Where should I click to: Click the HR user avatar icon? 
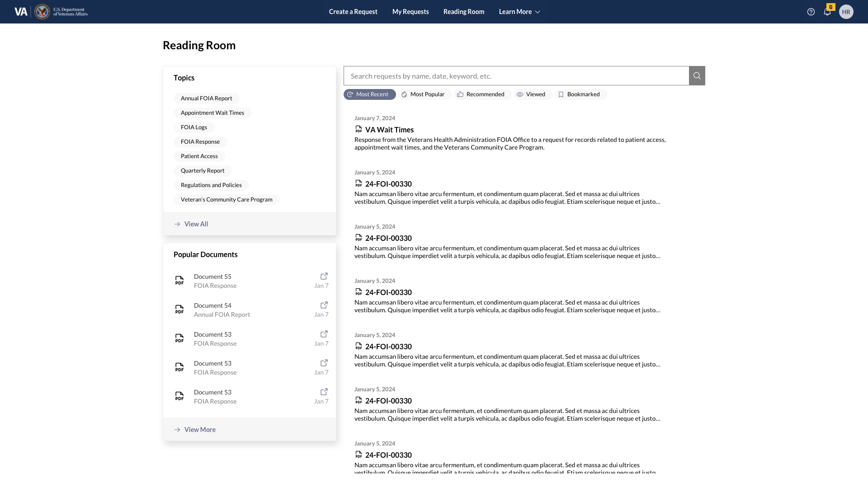tap(846, 12)
